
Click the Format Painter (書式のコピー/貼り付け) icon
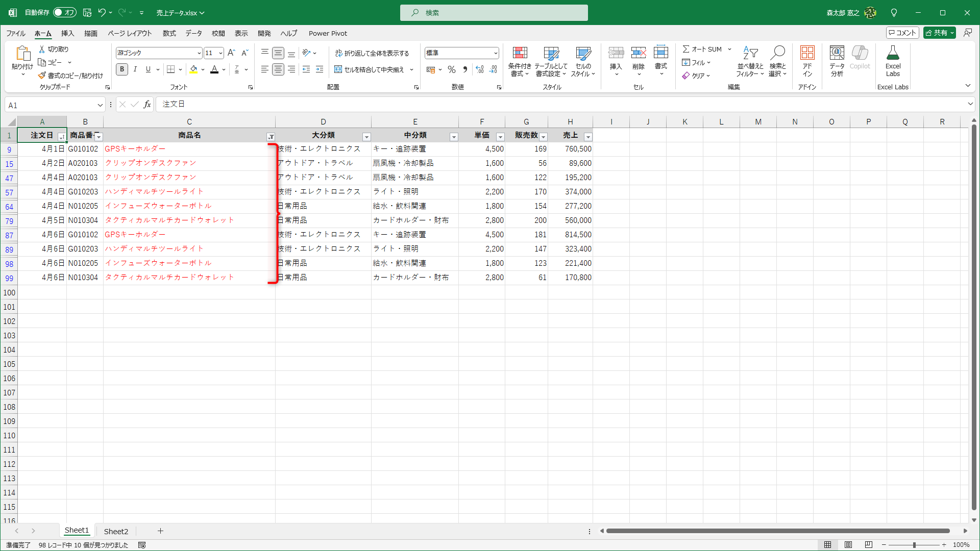42,75
